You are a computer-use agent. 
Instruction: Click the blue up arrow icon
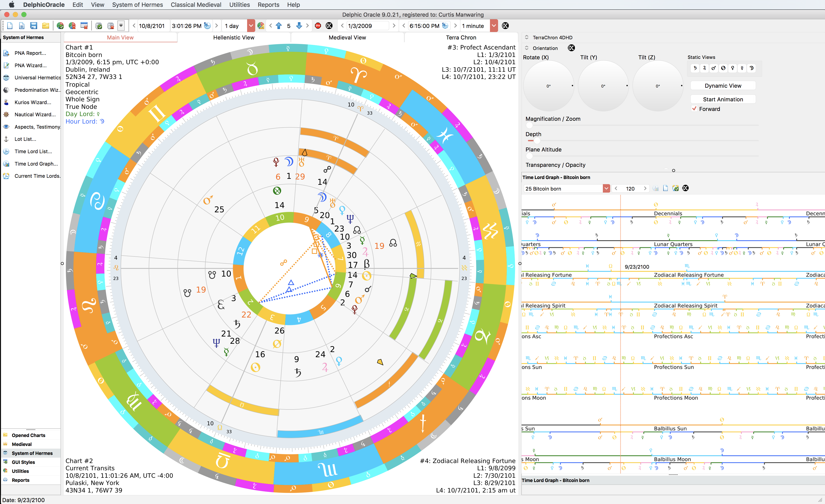tap(278, 26)
